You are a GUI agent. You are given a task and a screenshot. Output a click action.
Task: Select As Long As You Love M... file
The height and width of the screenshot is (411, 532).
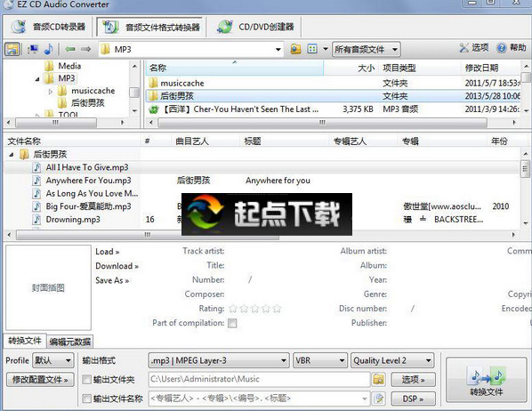(x=92, y=193)
